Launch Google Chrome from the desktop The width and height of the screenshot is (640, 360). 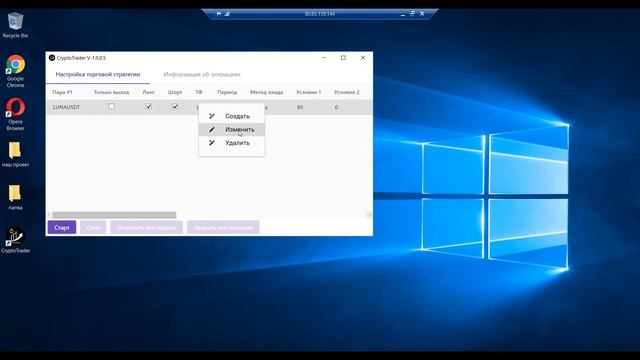(x=15, y=71)
